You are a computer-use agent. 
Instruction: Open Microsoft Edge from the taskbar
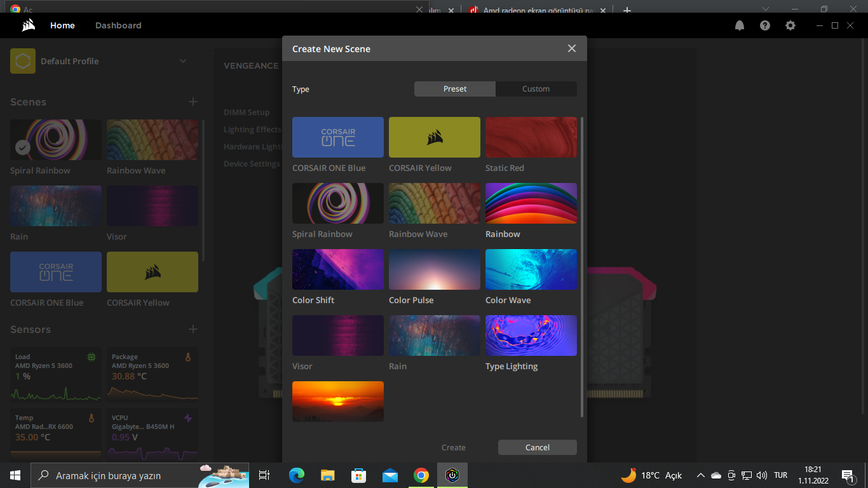click(297, 475)
